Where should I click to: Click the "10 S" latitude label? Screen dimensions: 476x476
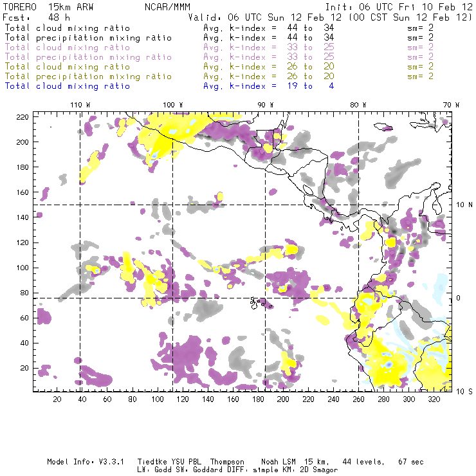pyautogui.click(x=464, y=392)
